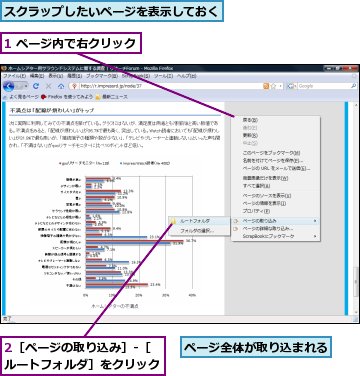The image size is (360, 376).
Task: Click the folder icon beside ルートフォルダ
Action: click(173, 221)
